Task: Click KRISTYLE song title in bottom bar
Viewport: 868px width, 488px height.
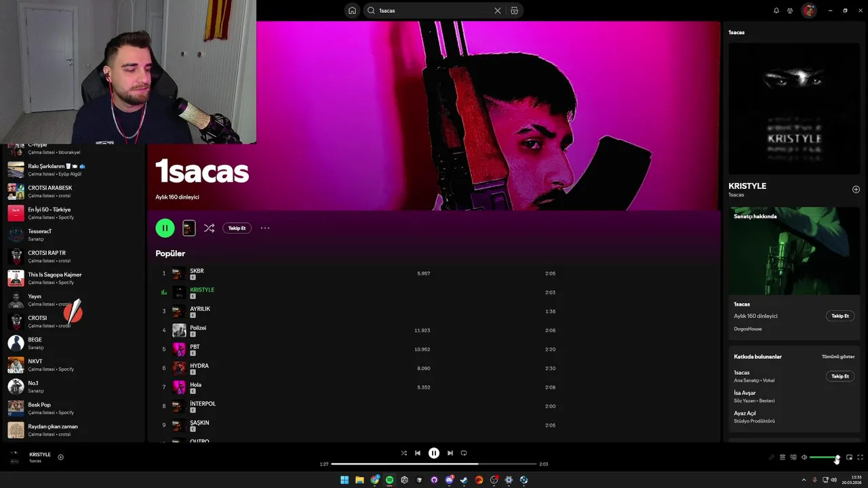Action: click(x=40, y=454)
